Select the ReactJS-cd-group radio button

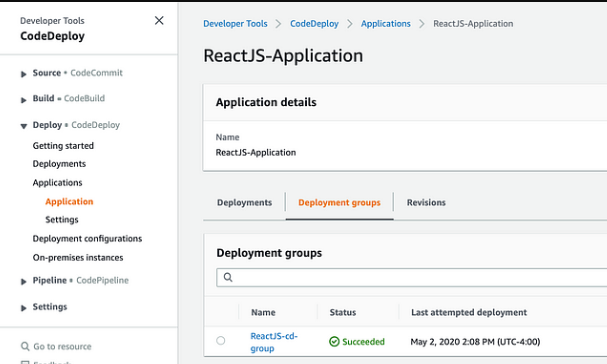[x=221, y=341]
